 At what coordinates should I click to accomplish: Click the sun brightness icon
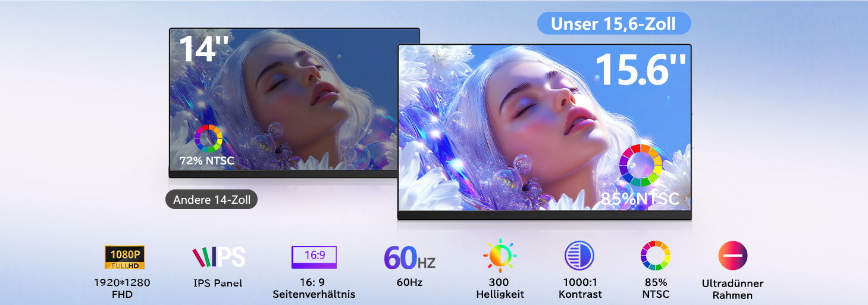tap(500, 256)
